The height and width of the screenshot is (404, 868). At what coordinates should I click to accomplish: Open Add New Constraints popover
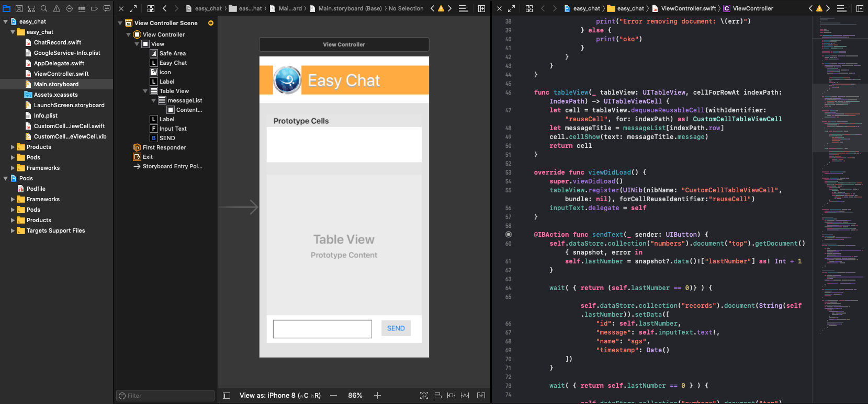pos(451,396)
